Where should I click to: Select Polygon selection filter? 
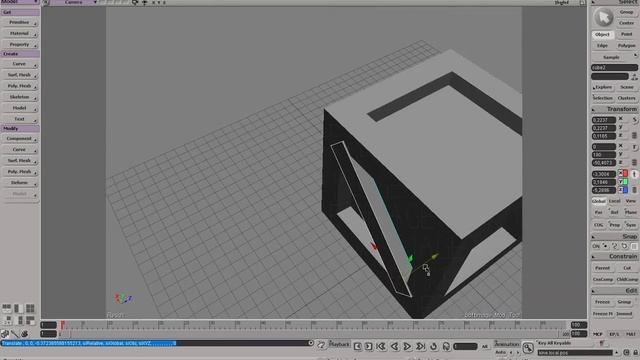pyautogui.click(x=627, y=46)
